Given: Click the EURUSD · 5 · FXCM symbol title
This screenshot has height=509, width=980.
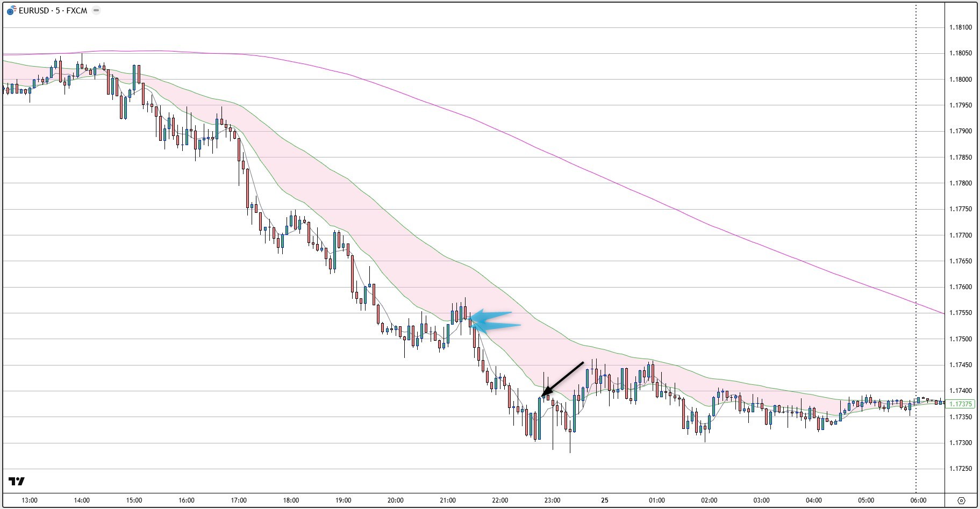Looking at the screenshot, I should point(53,11).
